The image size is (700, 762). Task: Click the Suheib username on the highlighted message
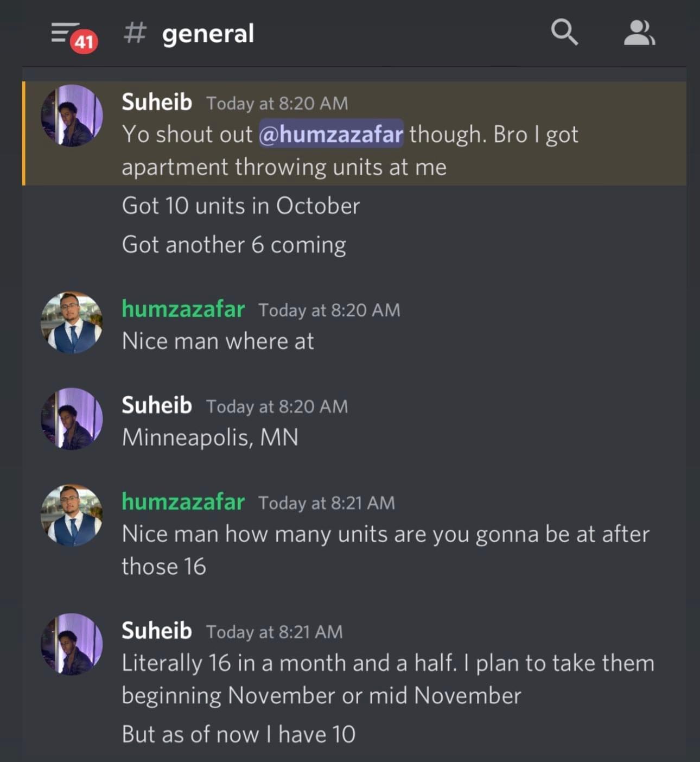pos(157,102)
